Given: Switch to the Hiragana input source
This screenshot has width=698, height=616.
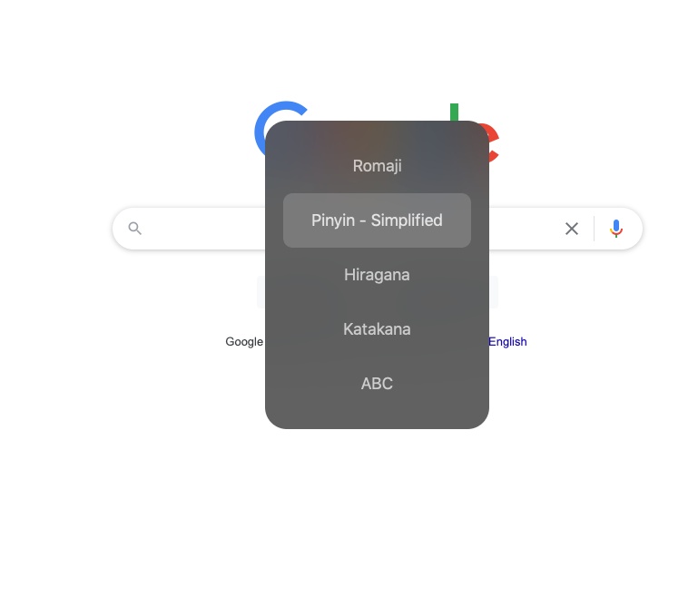Looking at the screenshot, I should 377,275.
